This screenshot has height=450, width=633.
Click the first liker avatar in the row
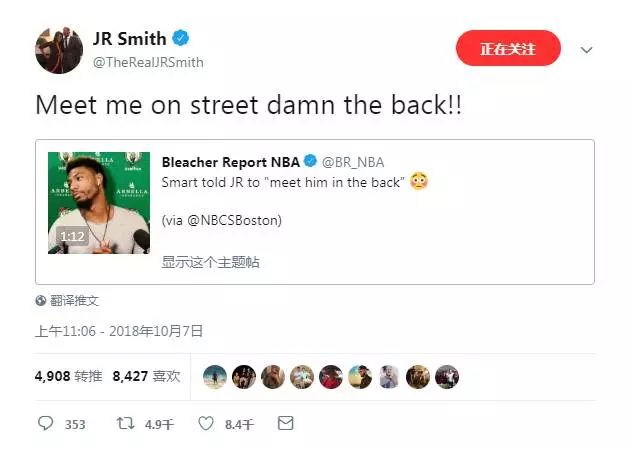coord(215,377)
